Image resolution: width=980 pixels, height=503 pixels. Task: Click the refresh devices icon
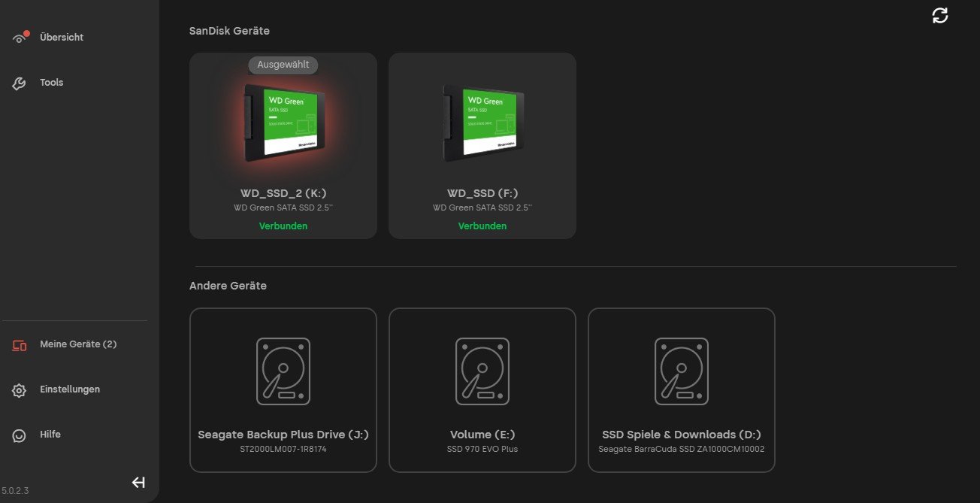point(939,15)
